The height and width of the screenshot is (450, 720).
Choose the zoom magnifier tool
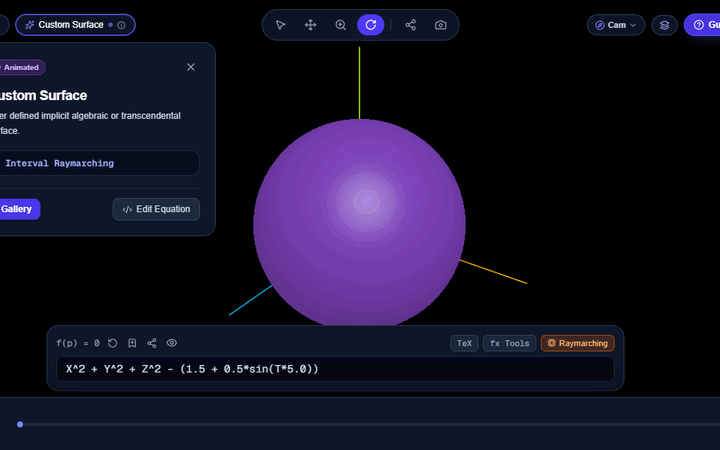[340, 25]
